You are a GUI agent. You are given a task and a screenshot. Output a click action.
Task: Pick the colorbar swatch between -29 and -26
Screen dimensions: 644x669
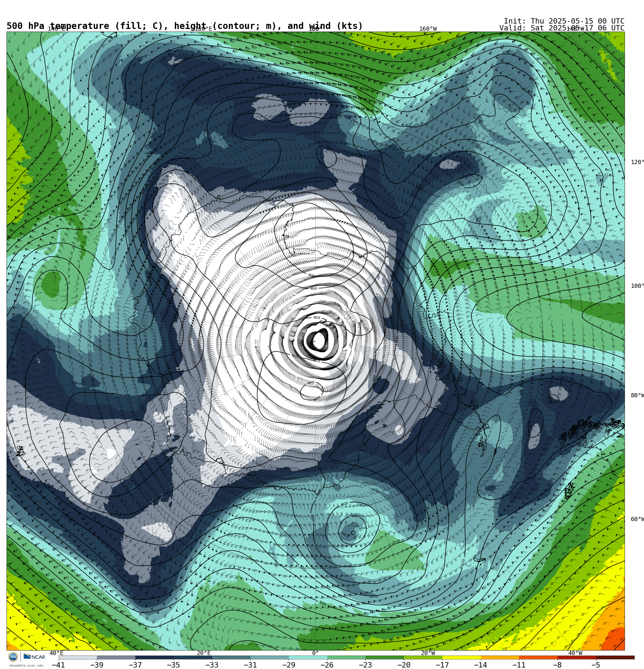[308, 657]
